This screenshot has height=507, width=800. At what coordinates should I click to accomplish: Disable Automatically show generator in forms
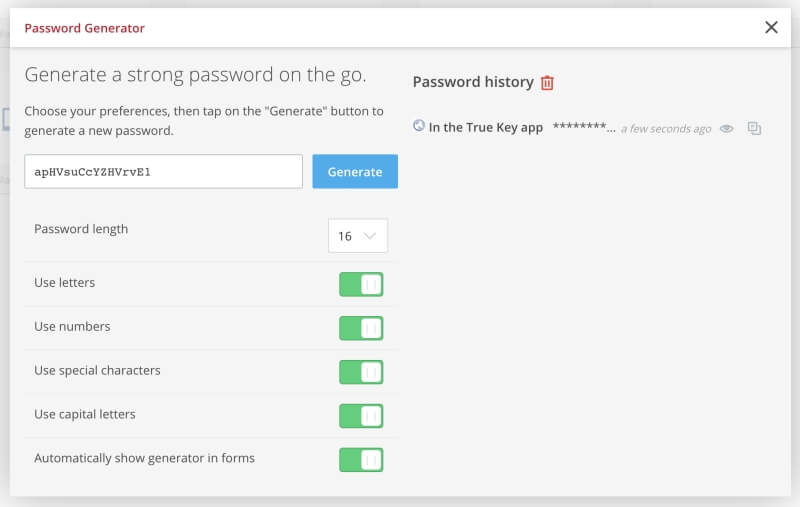[361, 460]
